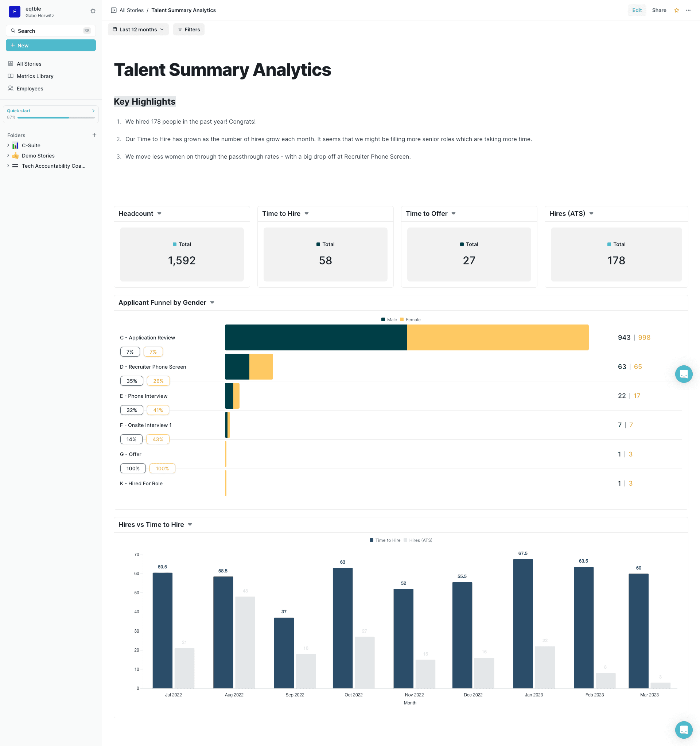
Task: Expand the C-Suite folder
Action: tap(8, 145)
